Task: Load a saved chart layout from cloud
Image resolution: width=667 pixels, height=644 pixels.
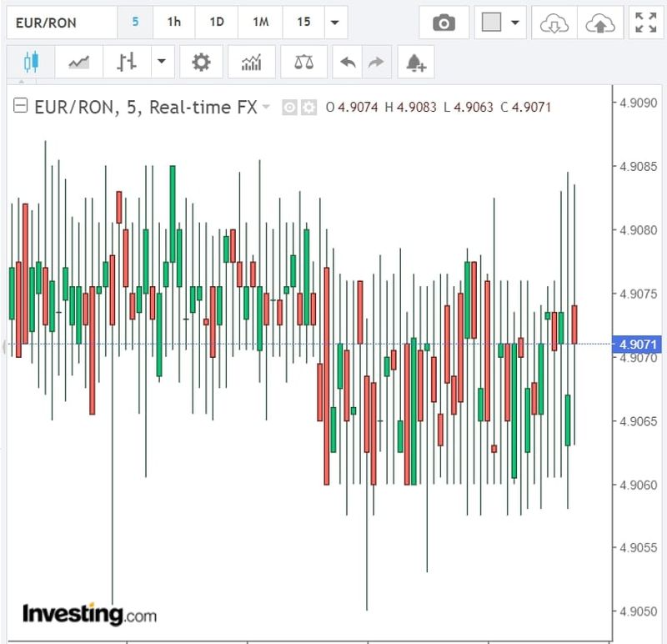Action: click(x=553, y=23)
